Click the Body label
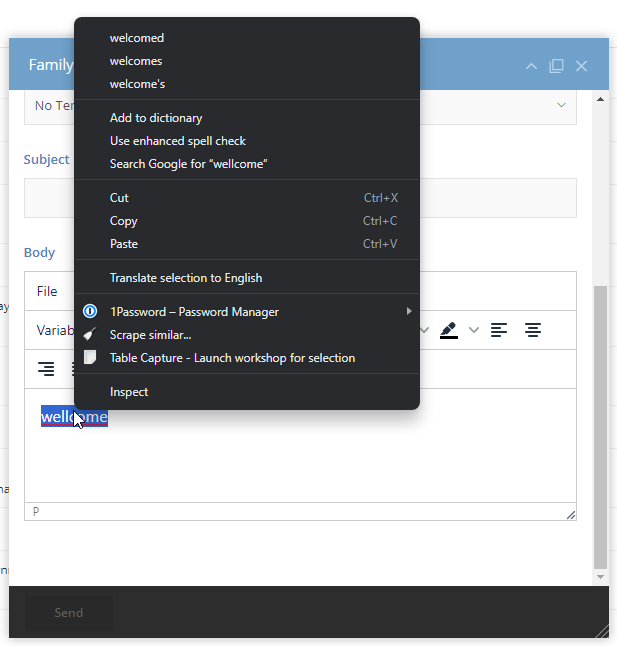 (x=39, y=252)
